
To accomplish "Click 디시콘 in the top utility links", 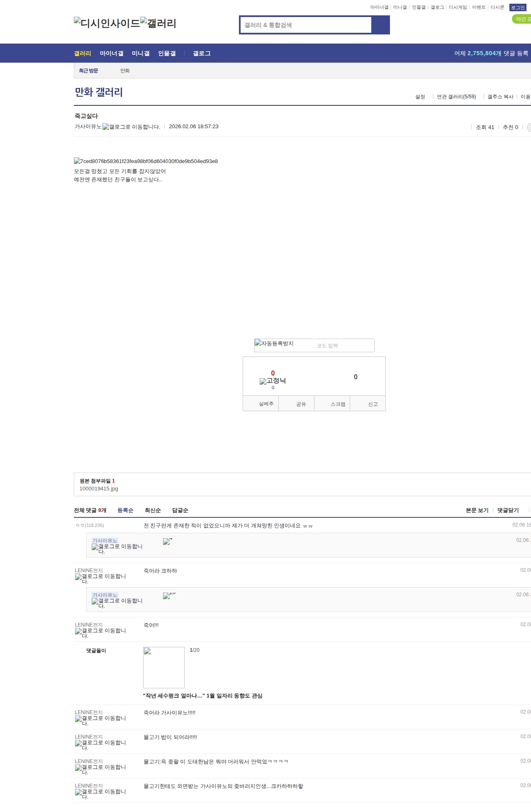I will click(497, 7).
